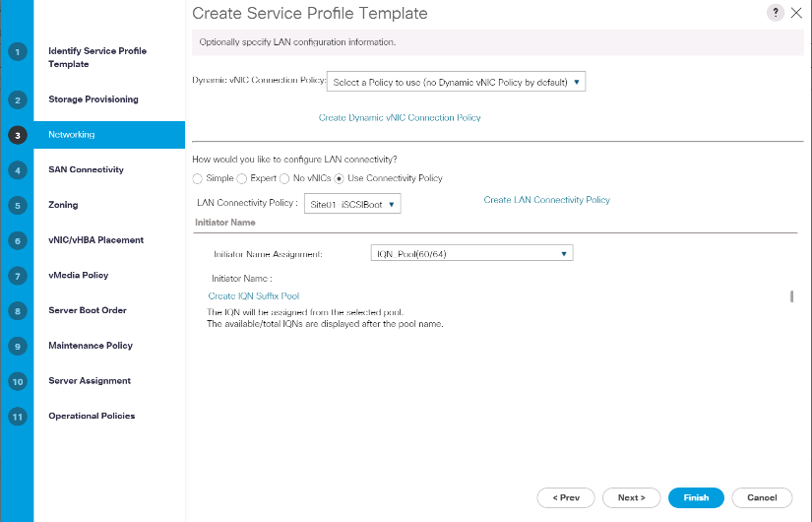Select the Simple LAN connectivity option

[198, 179]
